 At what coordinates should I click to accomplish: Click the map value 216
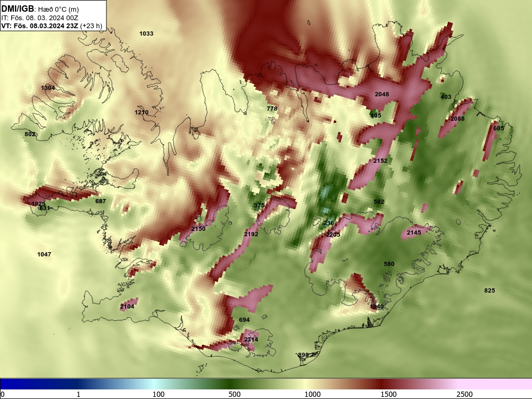point(329,223)
